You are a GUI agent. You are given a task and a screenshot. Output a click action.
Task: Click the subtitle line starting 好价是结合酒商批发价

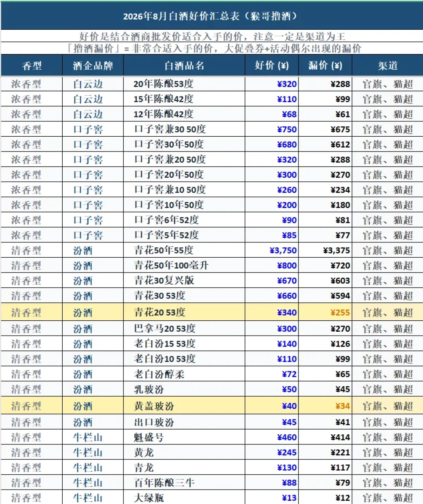click(212, 36)
